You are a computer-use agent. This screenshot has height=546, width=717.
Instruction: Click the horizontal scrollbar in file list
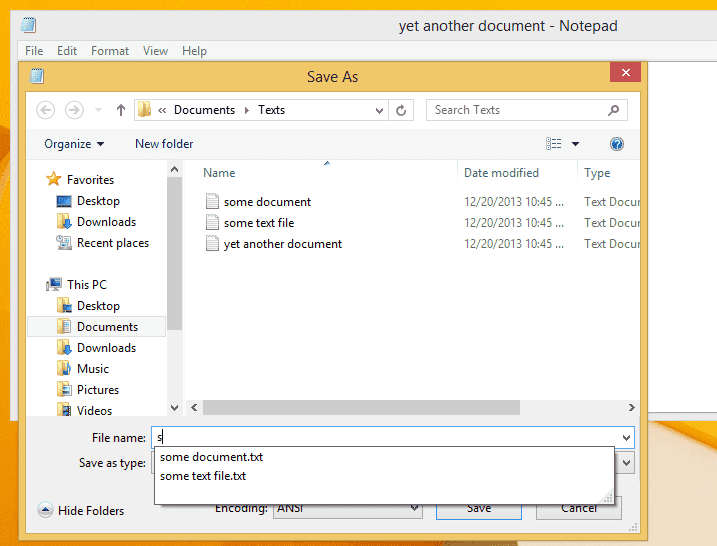point(361,408)
